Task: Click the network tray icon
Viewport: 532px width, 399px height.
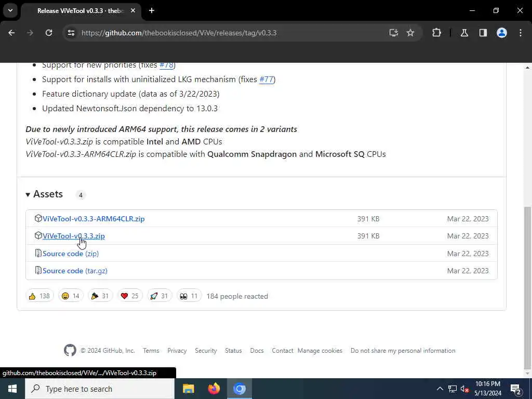Action: (x=453, y=389)
